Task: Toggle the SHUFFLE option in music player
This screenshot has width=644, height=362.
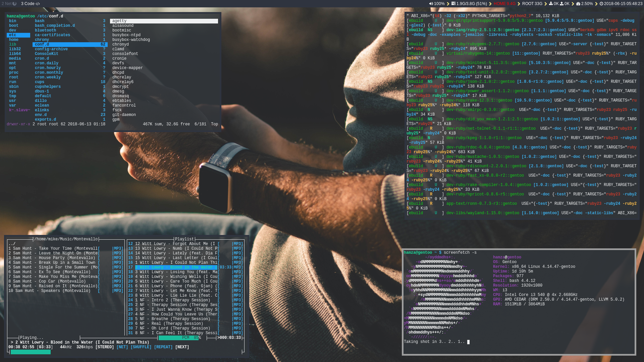Action: 141,347
